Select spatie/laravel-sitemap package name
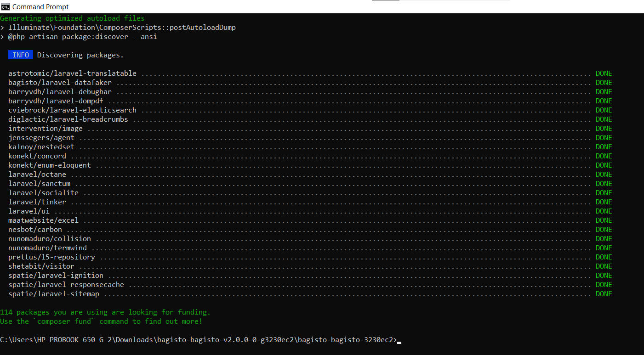The image size is (644, 355). coord(54,294)
